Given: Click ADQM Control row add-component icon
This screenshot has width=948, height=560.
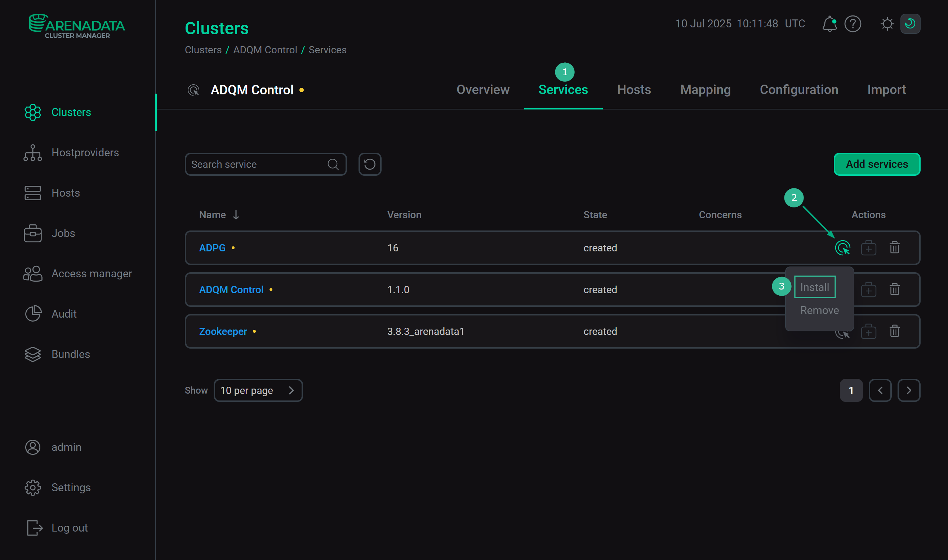Looking at the screenshot, I should tap(868, 290).
